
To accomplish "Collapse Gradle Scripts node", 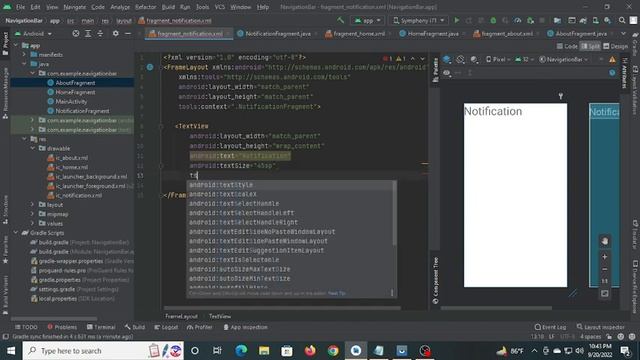I will (x=16, y=233).
